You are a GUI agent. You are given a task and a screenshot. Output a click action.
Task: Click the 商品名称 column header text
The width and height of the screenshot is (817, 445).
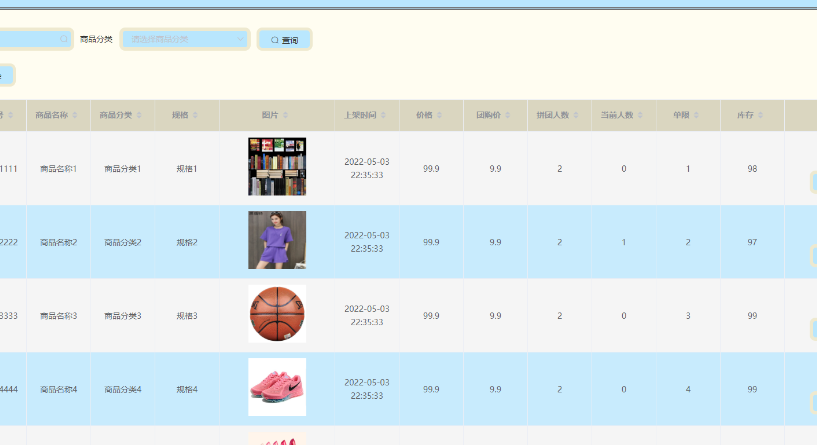click(x=52, y=115)
